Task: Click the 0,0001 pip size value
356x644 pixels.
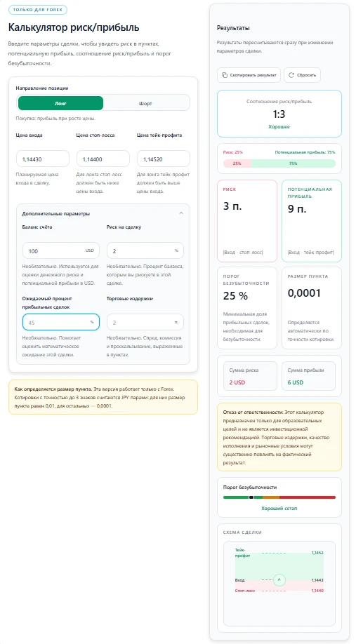Action: [x=304, y=293]
